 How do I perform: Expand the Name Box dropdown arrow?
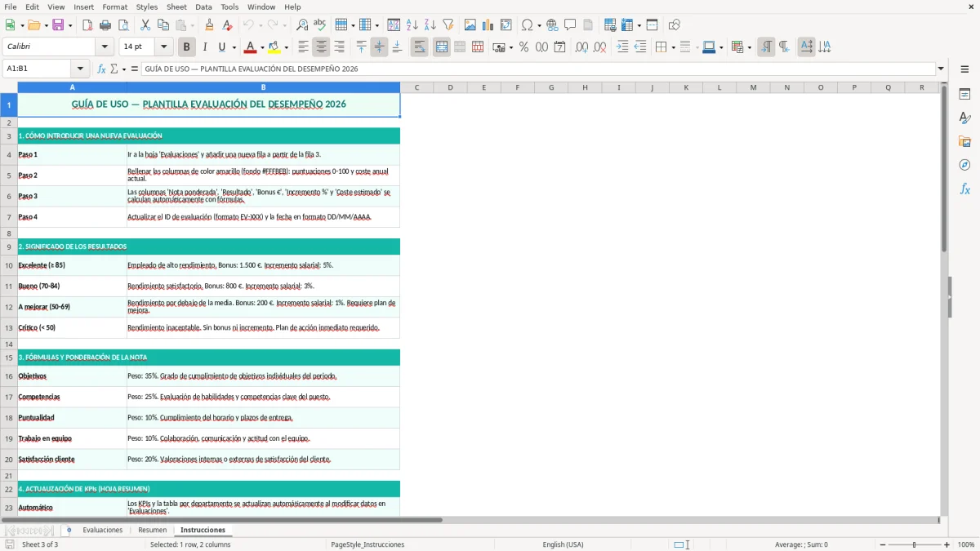(80, 69)
